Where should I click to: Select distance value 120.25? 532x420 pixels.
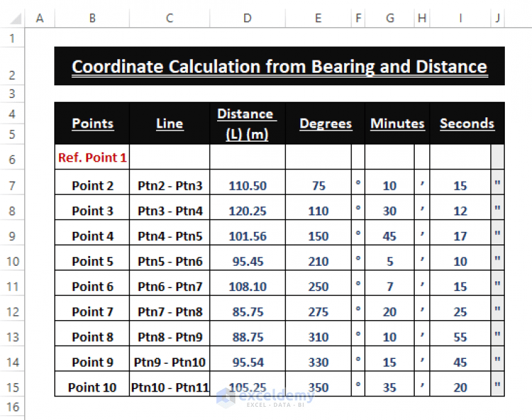click(248, 208)
